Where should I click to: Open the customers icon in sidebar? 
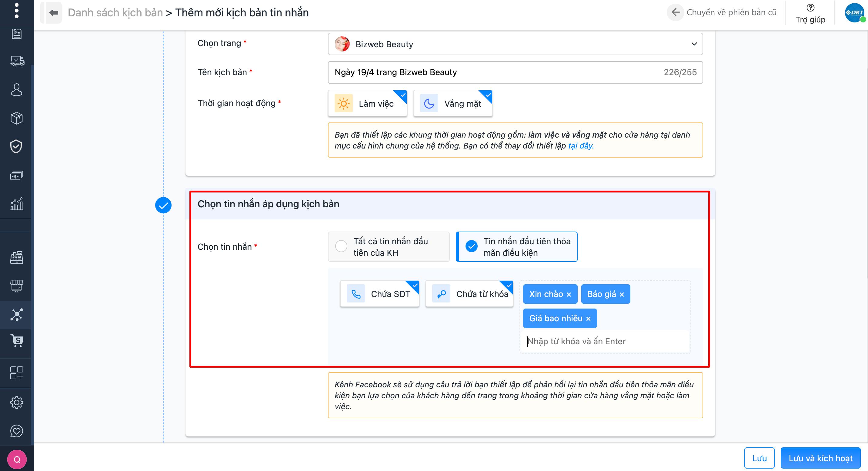(16, 90)
